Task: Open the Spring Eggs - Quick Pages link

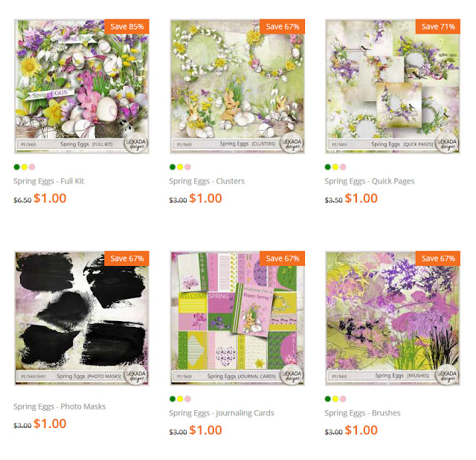Action: 370,181
